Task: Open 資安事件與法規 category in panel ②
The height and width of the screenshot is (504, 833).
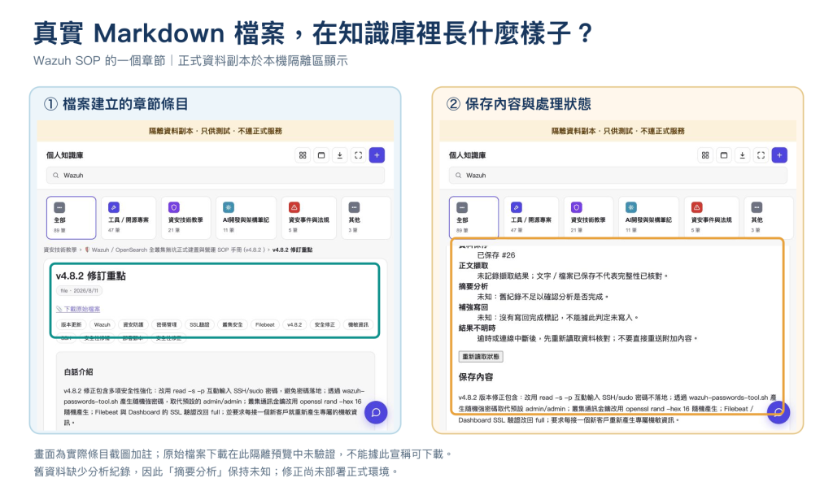Action: [x=711, y=218]
